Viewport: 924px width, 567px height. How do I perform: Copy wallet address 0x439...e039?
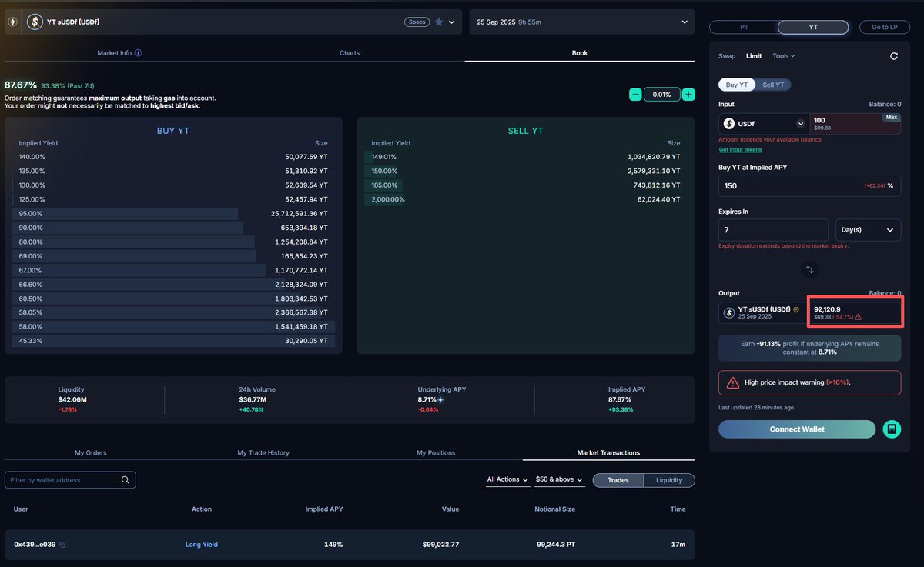coord(63,545)
